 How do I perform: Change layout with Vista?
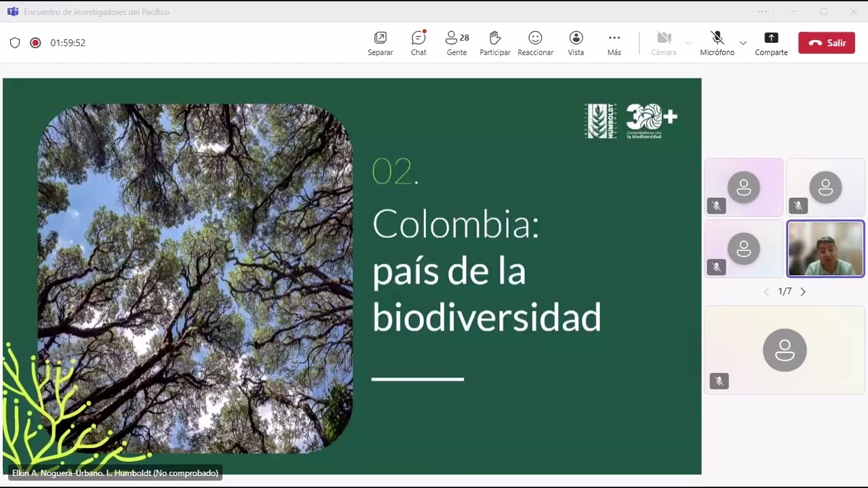pyautogui.click(x=576, y=43)
